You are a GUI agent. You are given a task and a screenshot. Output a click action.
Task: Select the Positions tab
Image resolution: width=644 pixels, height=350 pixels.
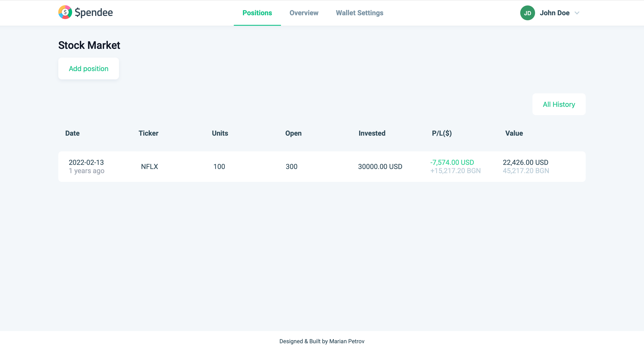pos(257,13)
